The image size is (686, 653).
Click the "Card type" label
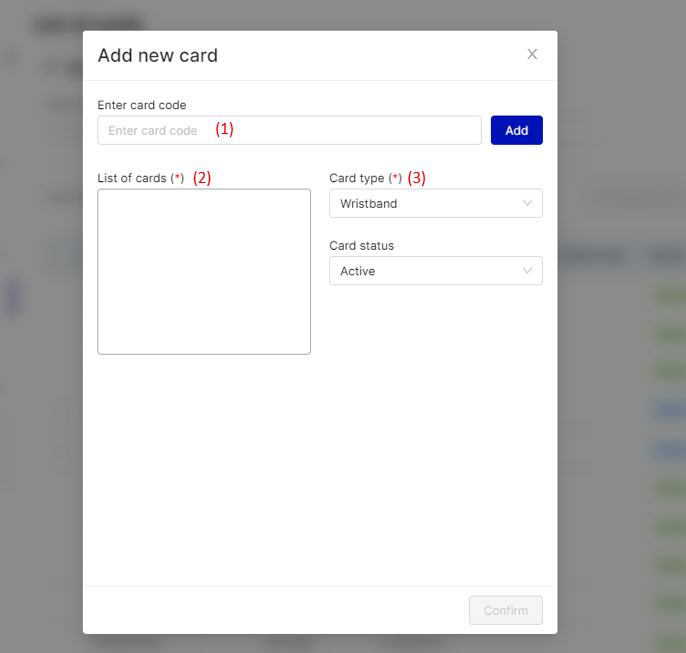pos(357,178)
